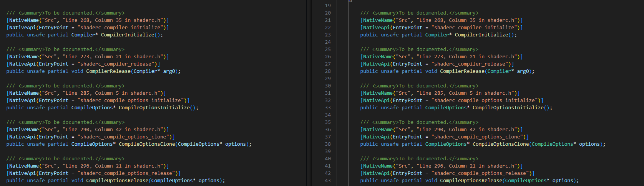Click "shaderc_compile_options_release" string in right pane

tap(480, 173)
